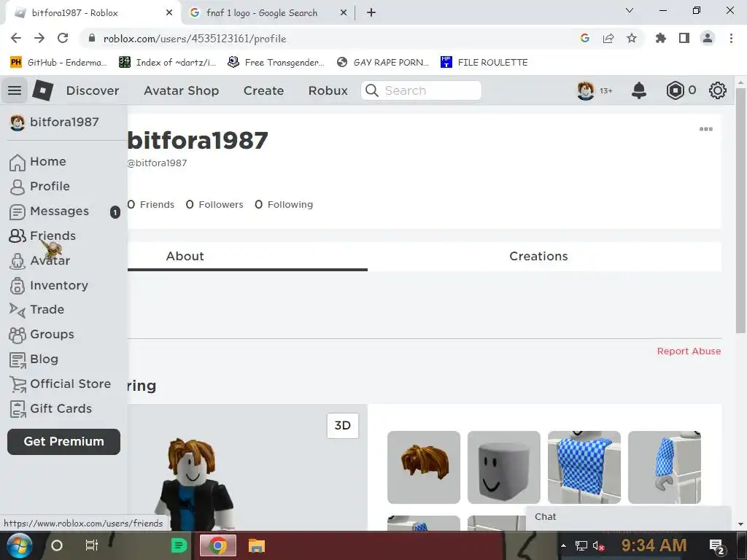
Task: Open Robux in top navigation
Action: pos(328,90)
